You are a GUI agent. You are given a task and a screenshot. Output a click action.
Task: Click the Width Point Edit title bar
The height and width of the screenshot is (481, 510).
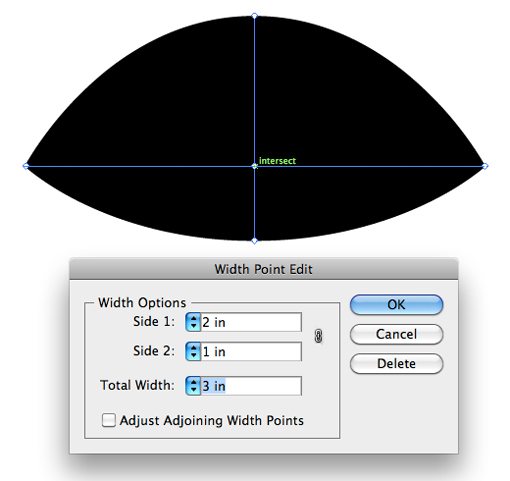(x=264, y=269)
